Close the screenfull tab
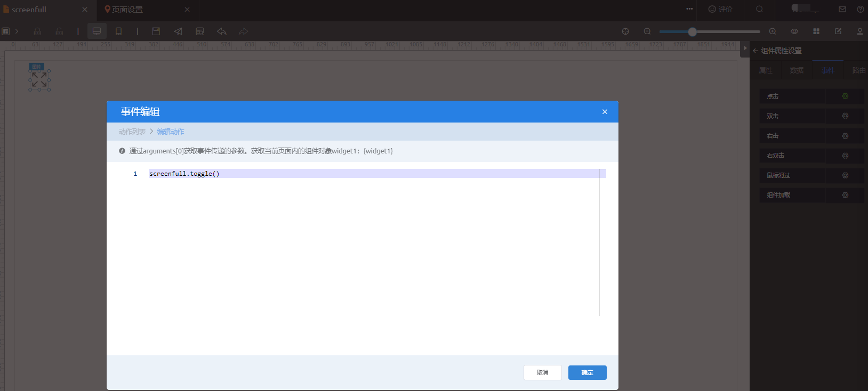 click(85, 10)
